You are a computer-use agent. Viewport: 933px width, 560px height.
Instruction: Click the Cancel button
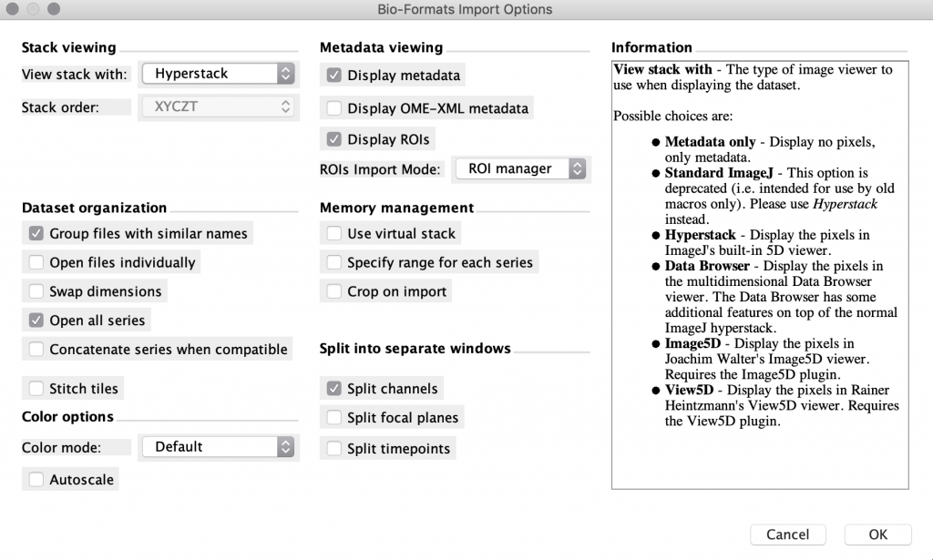tap(788, 535)
